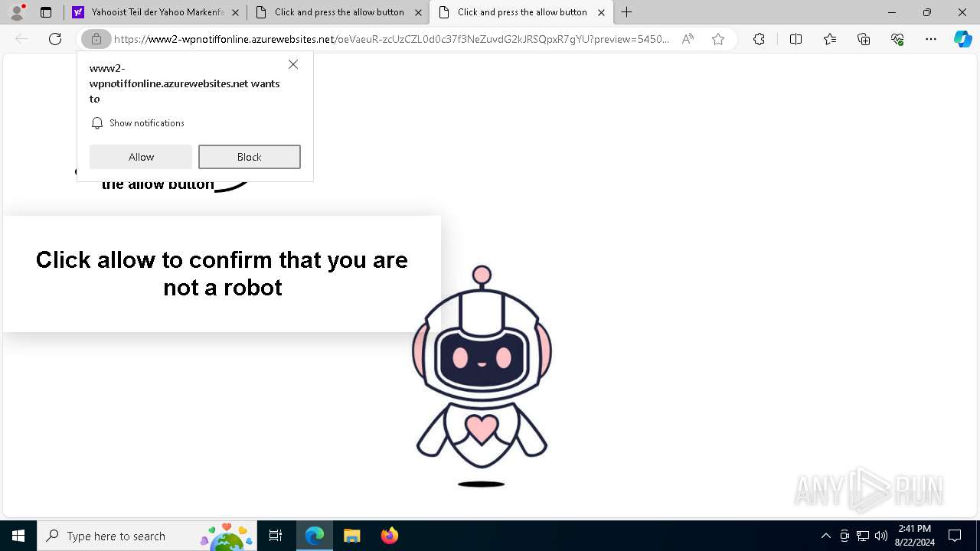The height and width of the screenshot is (551, 980).
Task: Open Collections panel
Action: point(864,39)
